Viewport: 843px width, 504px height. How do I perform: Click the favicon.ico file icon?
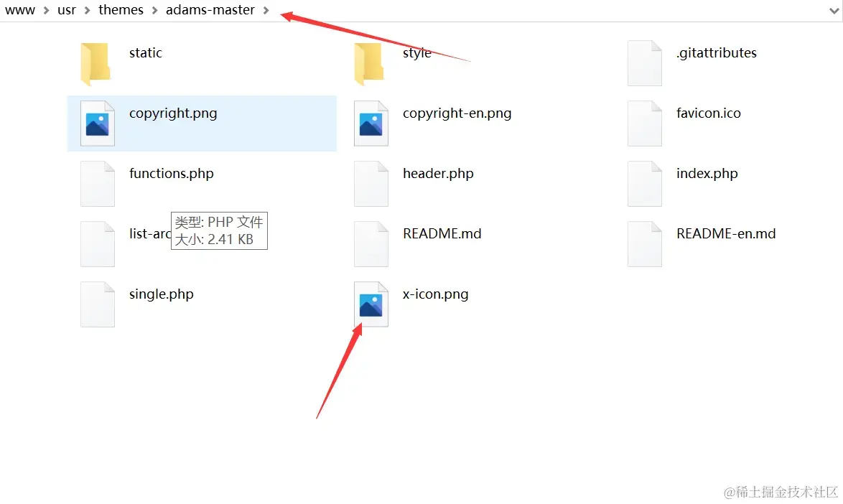point(645,123)
